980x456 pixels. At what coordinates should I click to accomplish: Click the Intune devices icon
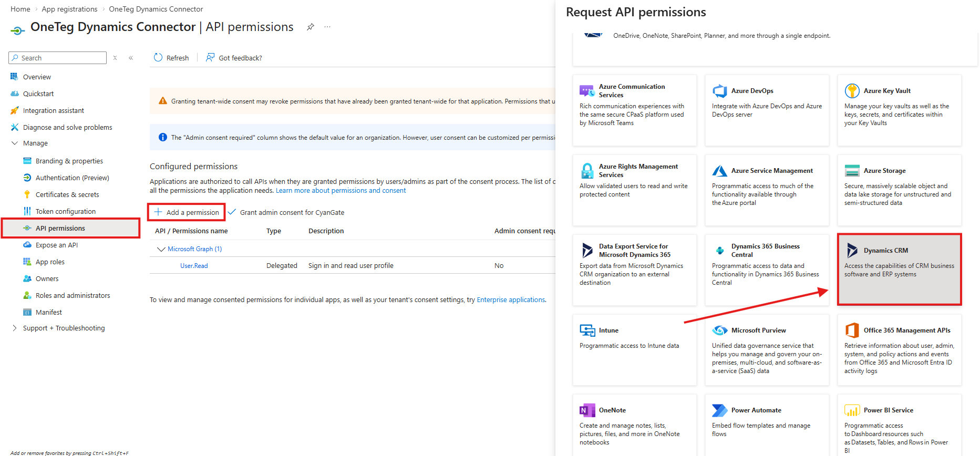point(587,330)
